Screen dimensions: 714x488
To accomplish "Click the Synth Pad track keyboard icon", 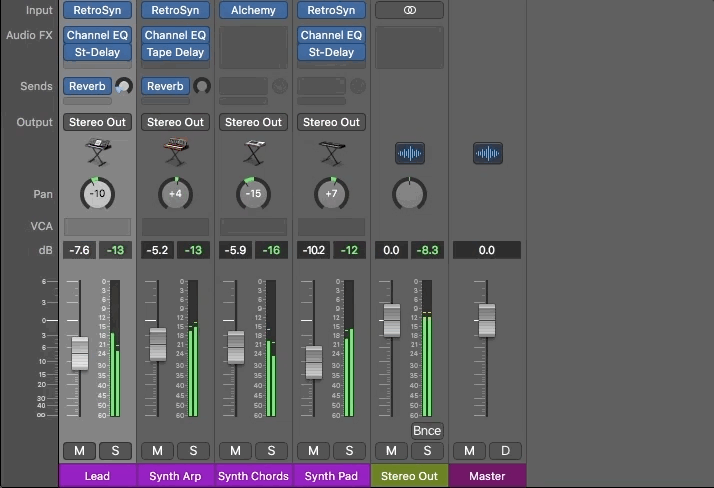I will pyautogui.click(x=332, y=153).
